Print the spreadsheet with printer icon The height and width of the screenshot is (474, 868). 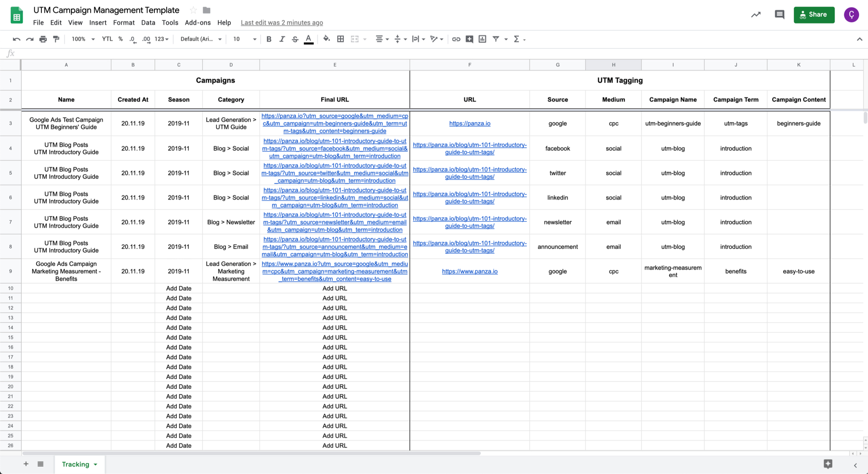[x=43, y=39]
